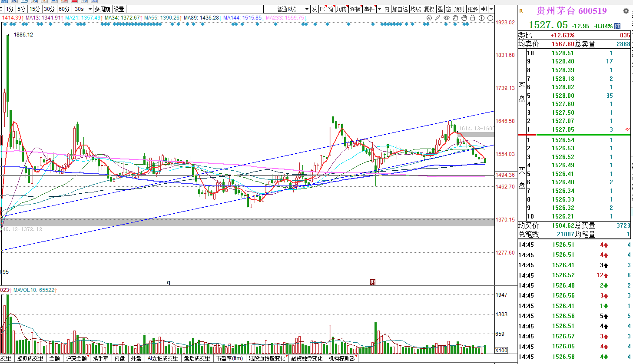
Task: Open the chart settings gear icon
Action: coord(429,18)
